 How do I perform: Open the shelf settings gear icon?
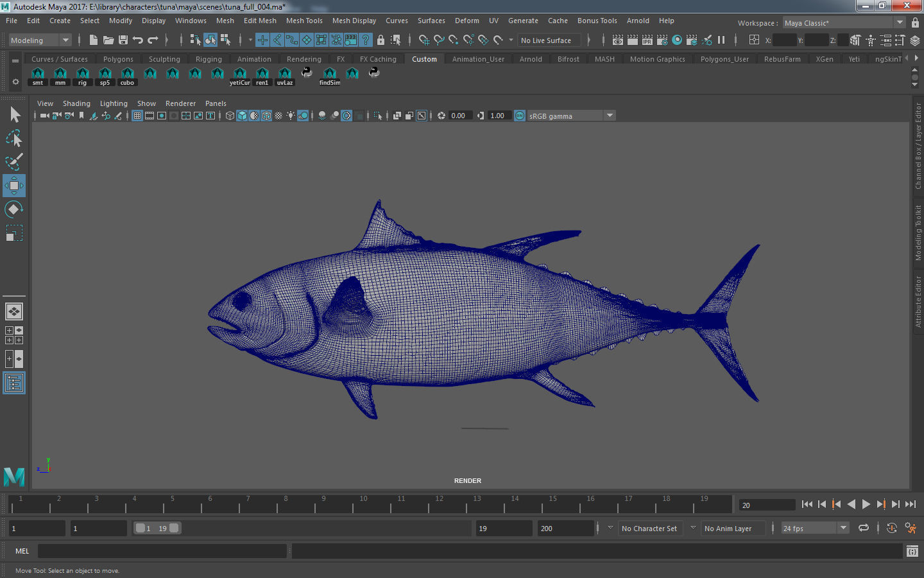coord(15,82)
